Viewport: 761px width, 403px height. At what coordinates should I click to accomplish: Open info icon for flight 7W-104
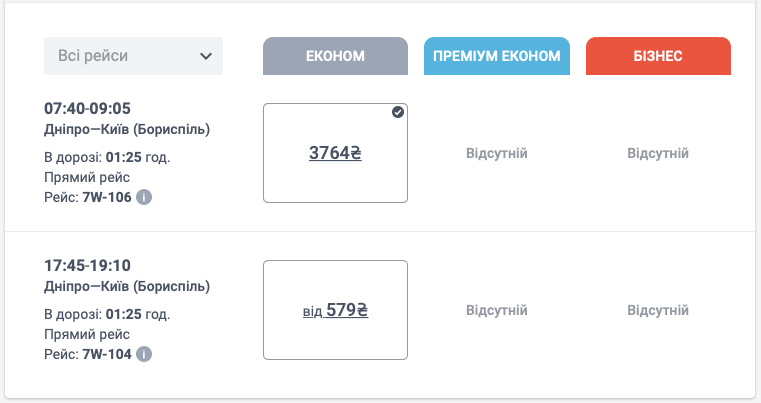pyautogui.click(x=144, y=354)
